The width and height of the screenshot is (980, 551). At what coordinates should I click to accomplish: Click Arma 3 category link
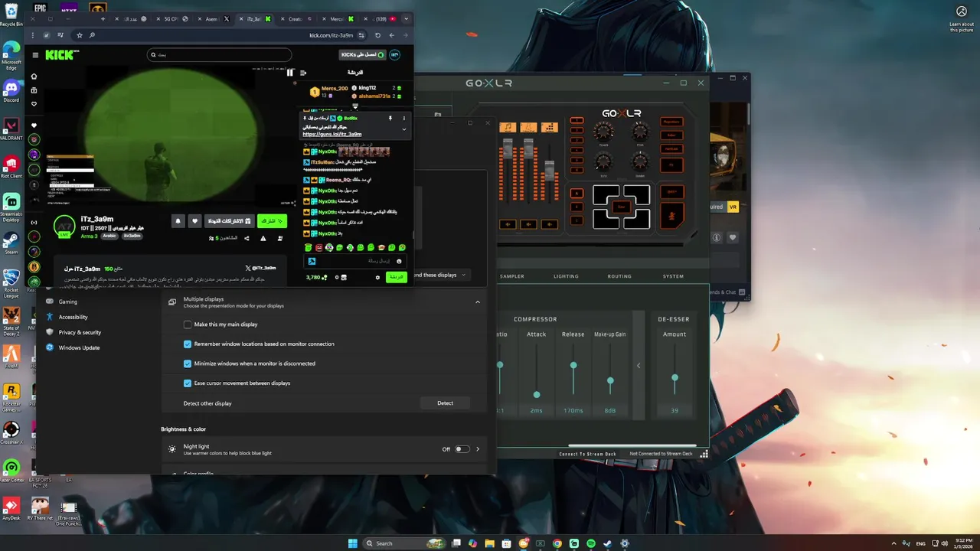click(x=90, y=236)
